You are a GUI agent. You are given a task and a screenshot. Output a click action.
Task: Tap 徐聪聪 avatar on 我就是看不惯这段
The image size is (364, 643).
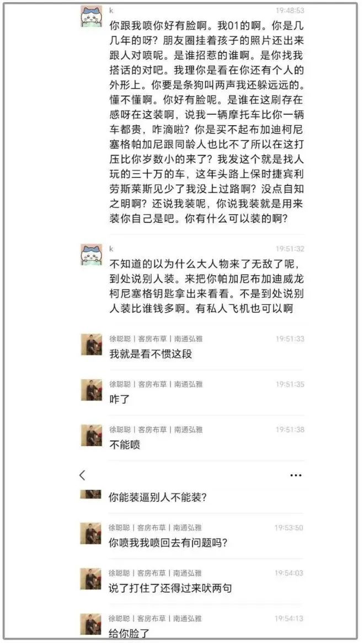[x=91, y=345]
